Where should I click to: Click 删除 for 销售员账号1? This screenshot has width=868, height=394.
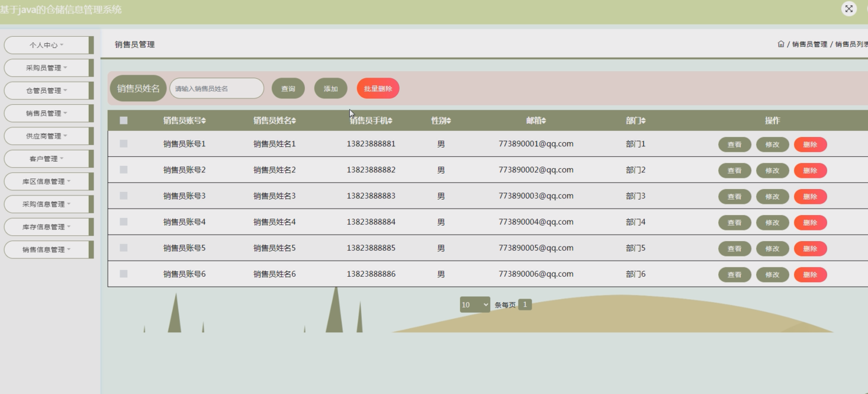click(x=811, y=145)
